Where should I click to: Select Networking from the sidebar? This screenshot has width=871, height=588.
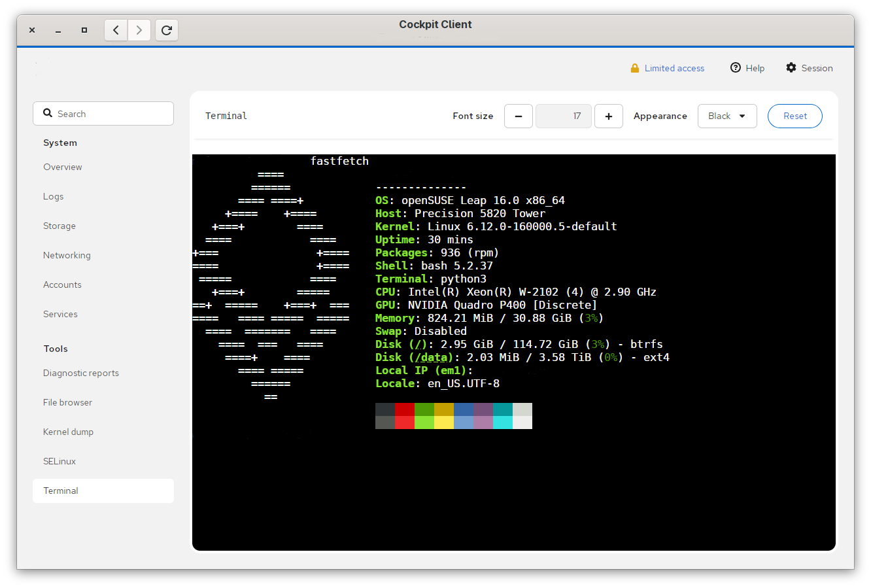point(67,256)
